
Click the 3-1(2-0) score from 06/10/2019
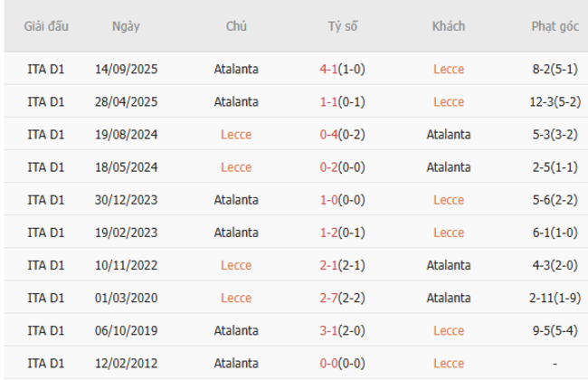(x=342, y=330)
